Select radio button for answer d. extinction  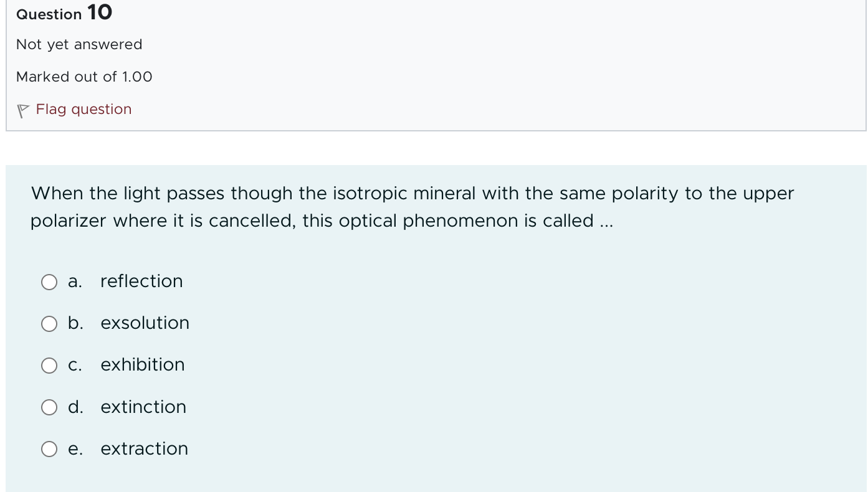point(49,407)
